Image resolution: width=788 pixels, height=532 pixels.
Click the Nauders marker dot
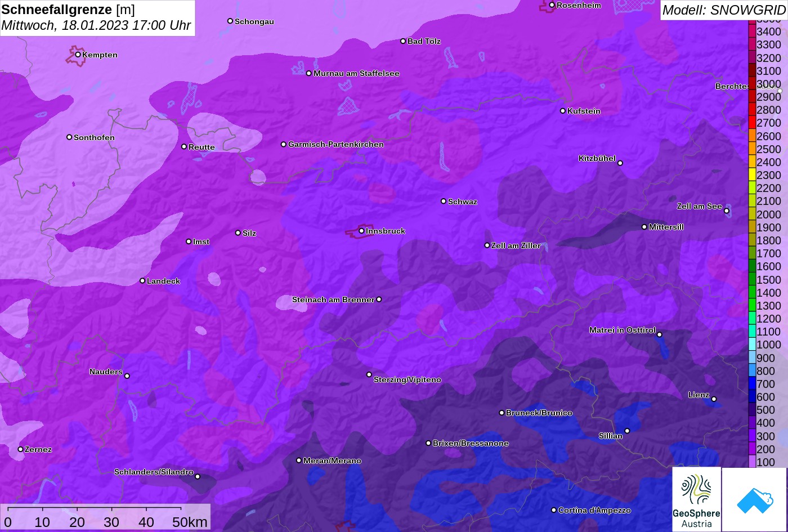(x=127, y=376)
